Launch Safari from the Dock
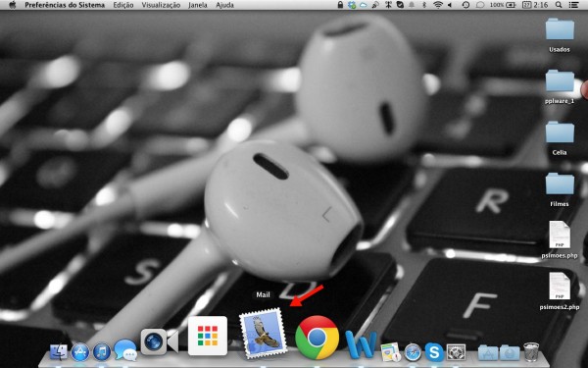 point(413,352)
